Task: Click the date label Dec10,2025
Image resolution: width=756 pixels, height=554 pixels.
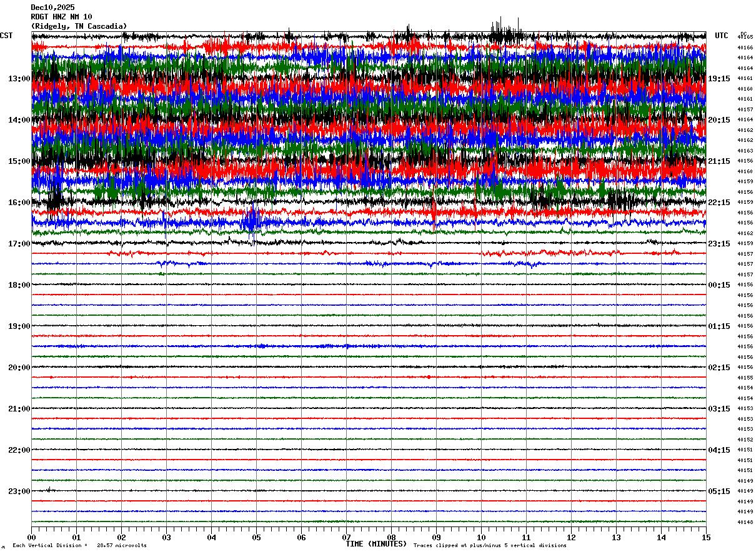Action: tap(52, 8)
